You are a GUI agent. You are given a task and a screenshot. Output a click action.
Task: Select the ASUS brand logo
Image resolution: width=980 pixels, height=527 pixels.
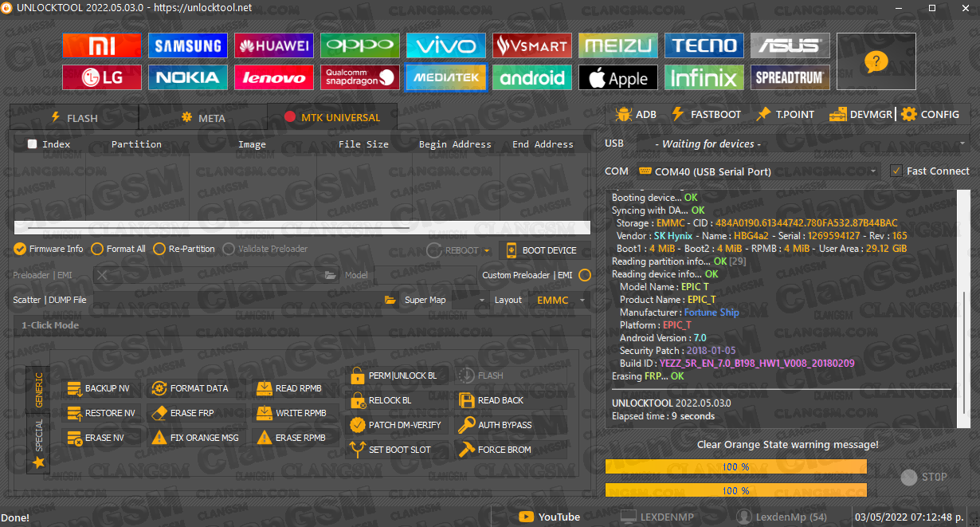click(790, 45)
